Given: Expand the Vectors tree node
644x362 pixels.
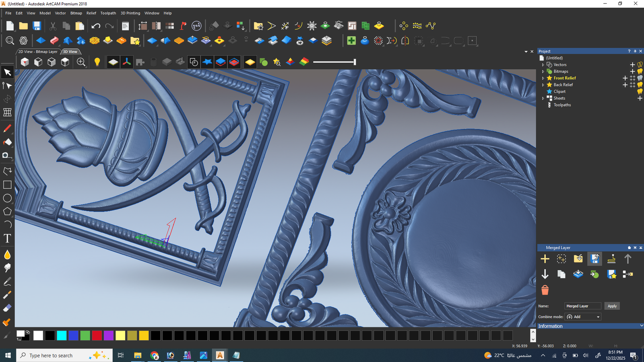Looking at the screenshot, I should tap(543, 65).
